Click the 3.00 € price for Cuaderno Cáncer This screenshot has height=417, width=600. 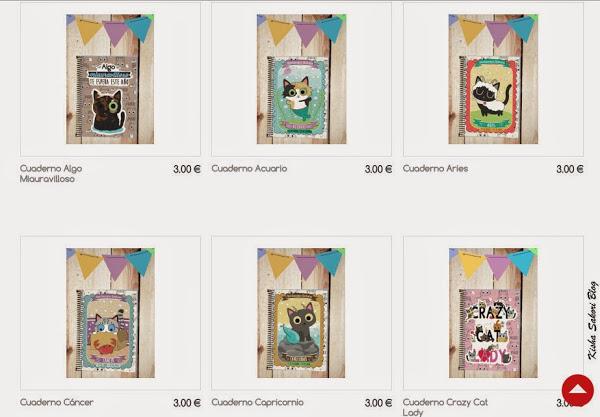pos(187,403)
